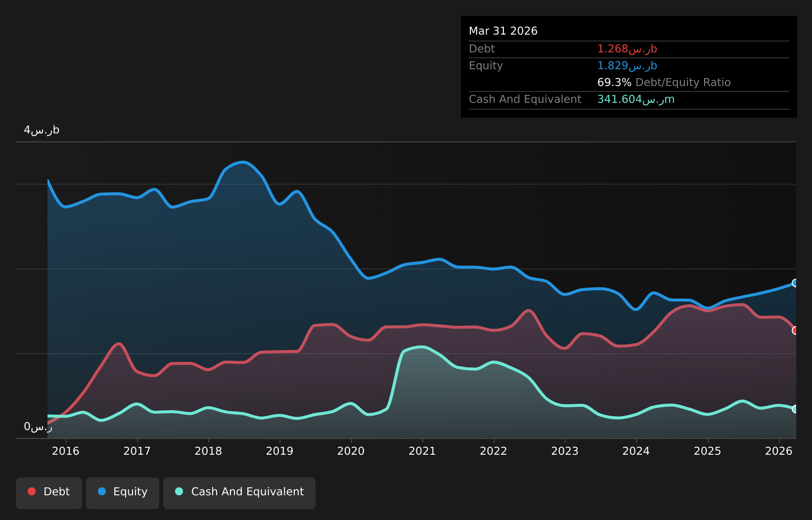The height and width of the screenshot is (520, 812).
Task: Click the teal Cash legend dot
Action: 179,491
